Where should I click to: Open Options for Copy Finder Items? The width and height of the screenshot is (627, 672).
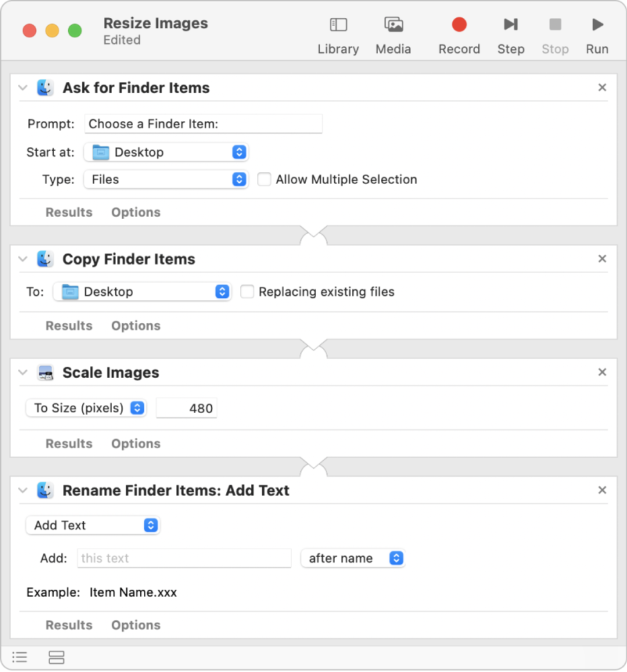tap(135, 325)
